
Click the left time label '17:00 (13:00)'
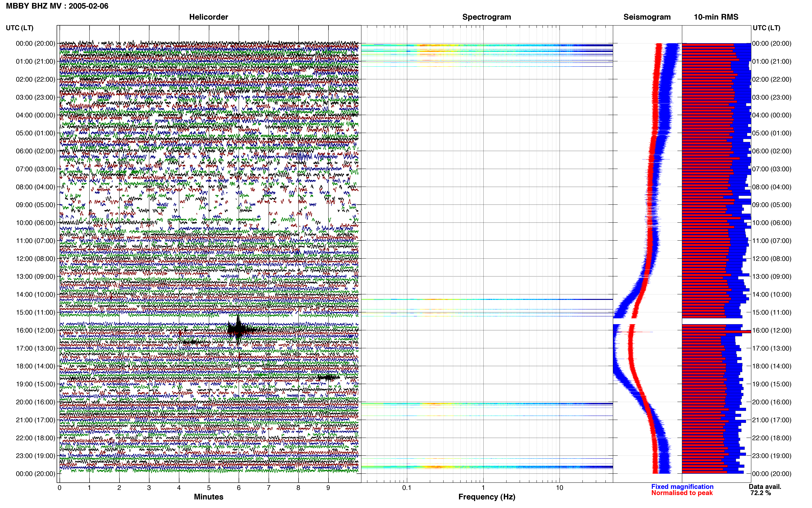(x=35, y=348)
